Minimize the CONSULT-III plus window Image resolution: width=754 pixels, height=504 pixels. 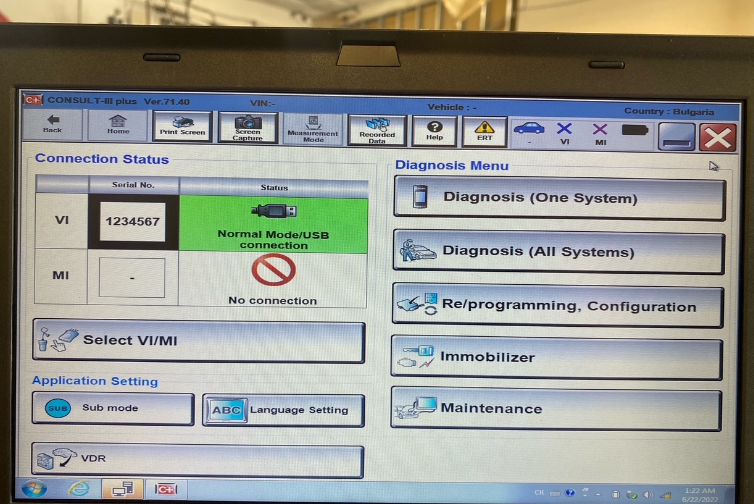[676, 137]
